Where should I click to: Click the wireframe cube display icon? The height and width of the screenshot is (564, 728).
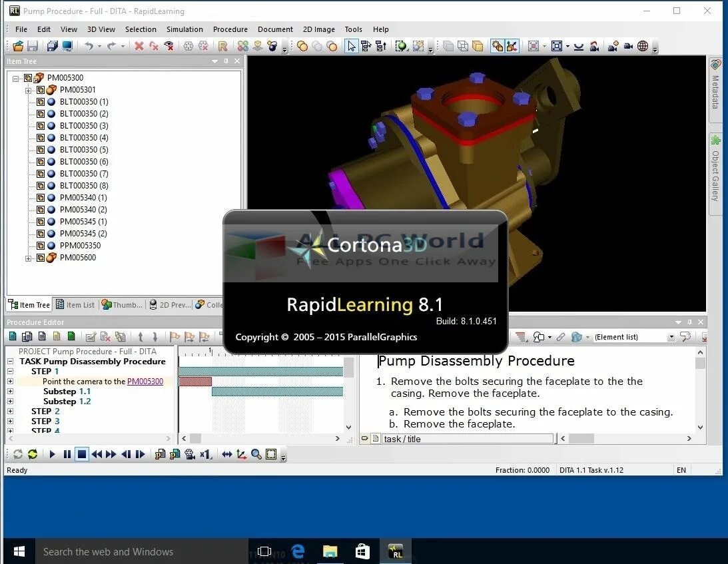pos(462,46)
